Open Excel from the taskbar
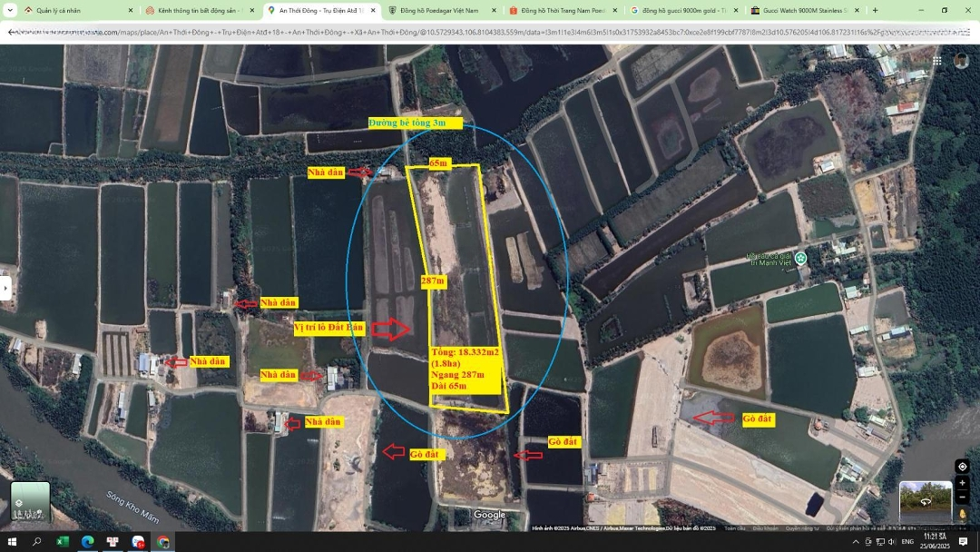This screenshot has width=980, height=552. [63, 542]
